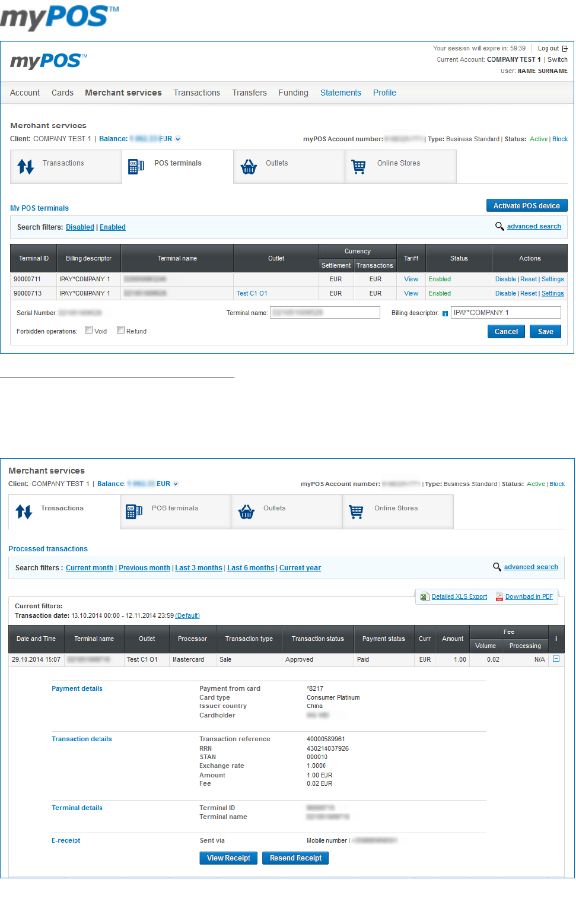Image resolution: width=576 pixels, height=924 pixels.
Task: Open Settings for terminal 90000713
Action: (553, 293)
